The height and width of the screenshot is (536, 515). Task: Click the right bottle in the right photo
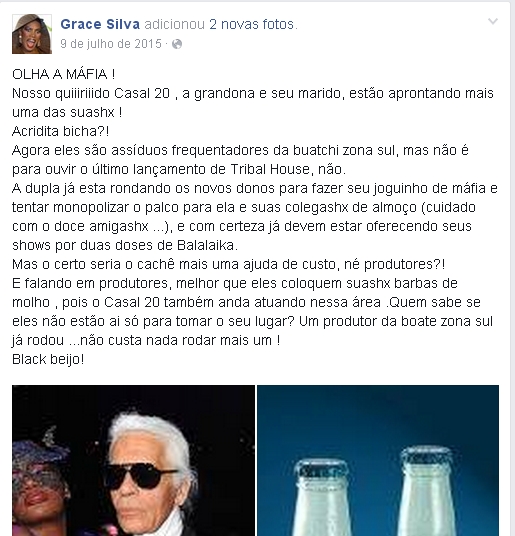coord(427,492)
